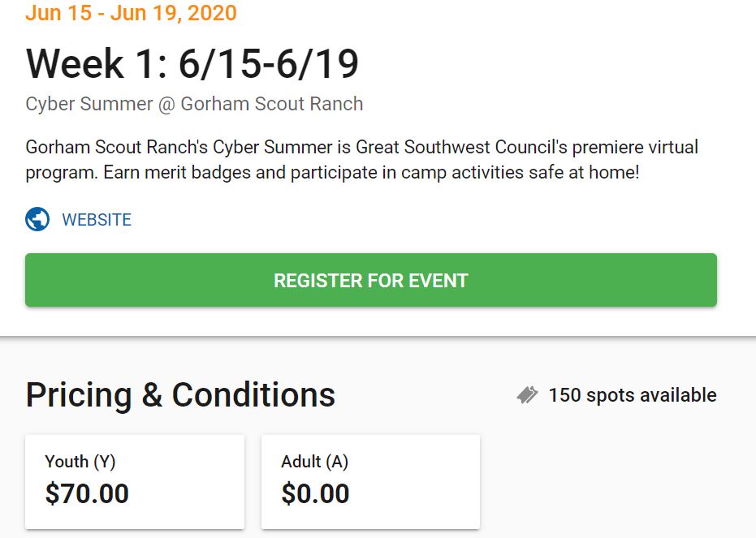Click the Adult (A) label
Viewport: 756px width, 538px height.
(x=314, y=462)
